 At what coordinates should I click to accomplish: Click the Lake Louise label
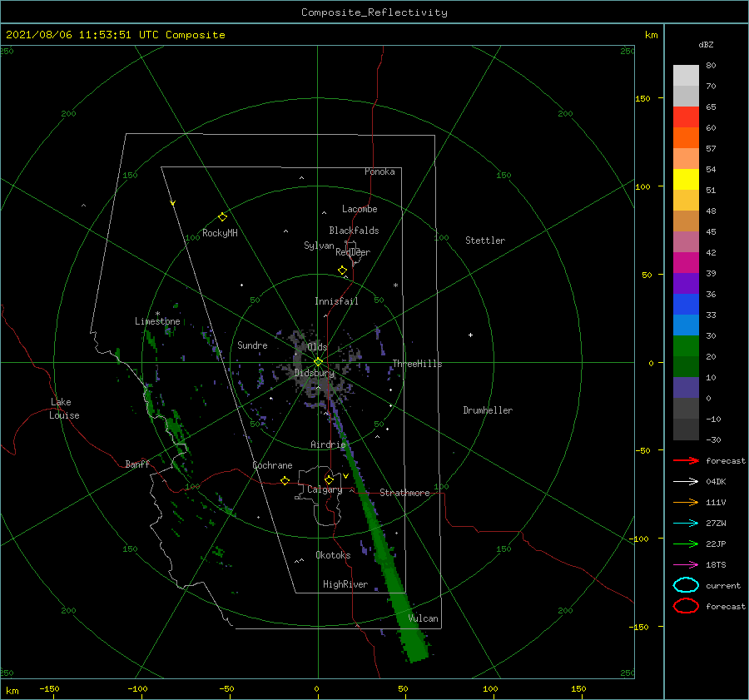[64, 409]
